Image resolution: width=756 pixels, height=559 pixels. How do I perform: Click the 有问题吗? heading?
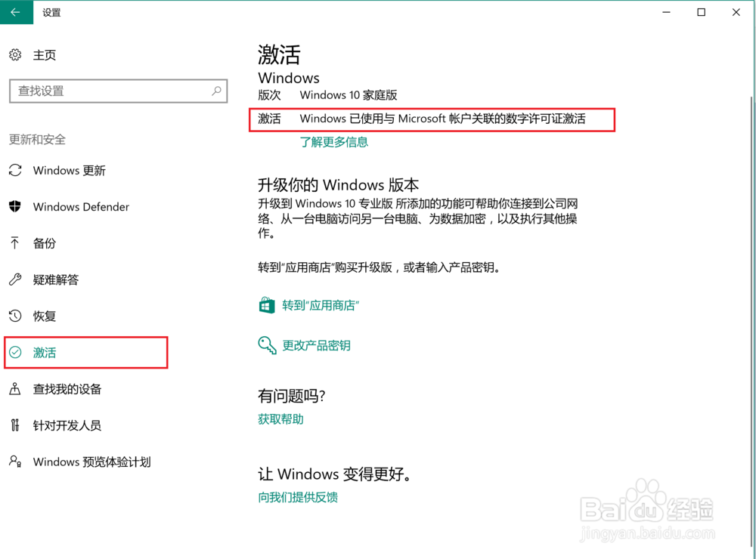click(x=292, y=396)
